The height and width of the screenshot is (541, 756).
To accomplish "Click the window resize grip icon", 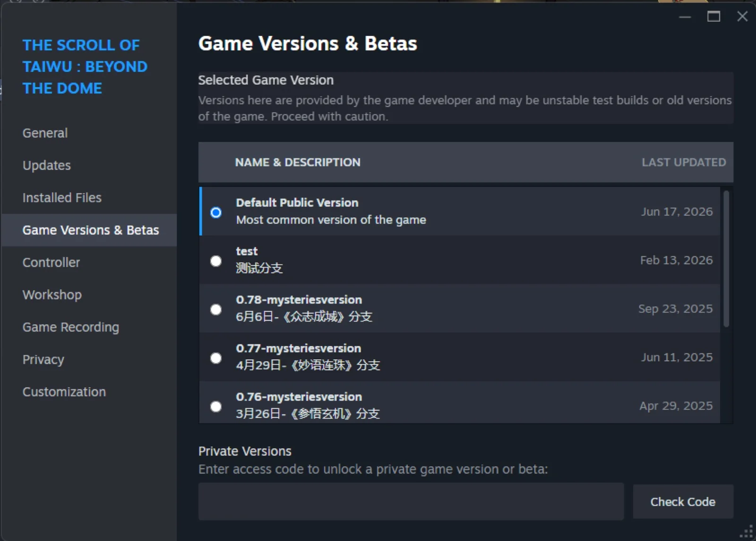I will tap(747, 532).
